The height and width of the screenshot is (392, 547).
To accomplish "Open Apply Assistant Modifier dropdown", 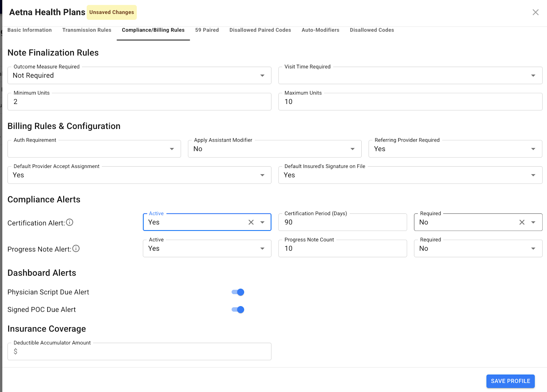I will pyautogui.click(x=275, y=149).
